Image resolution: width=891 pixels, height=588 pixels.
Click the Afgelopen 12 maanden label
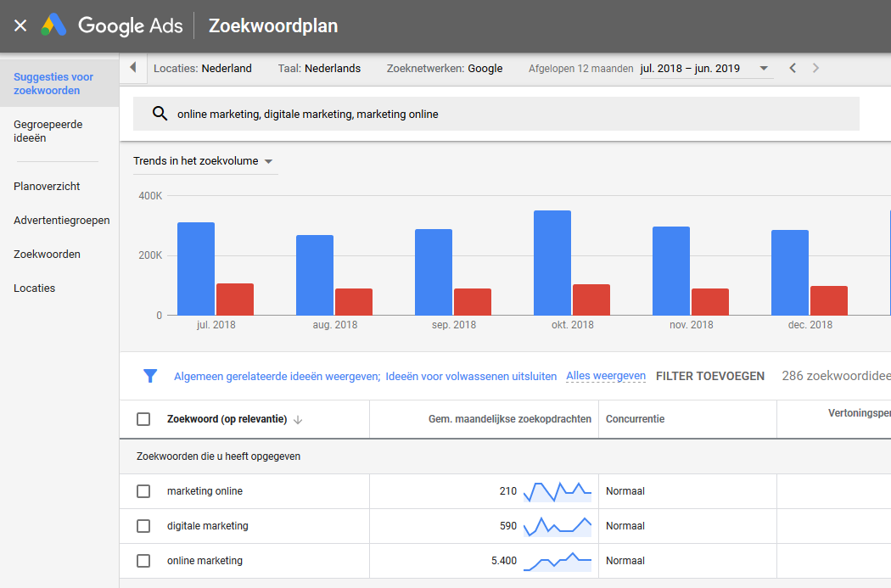pyautogui.click(x=580, y=69)
